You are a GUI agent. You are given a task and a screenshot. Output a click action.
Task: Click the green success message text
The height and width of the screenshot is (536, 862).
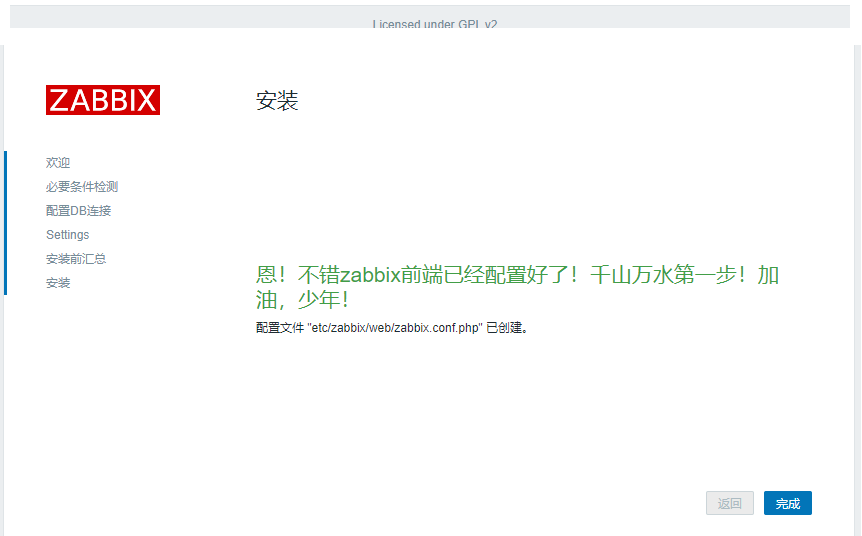tap(517, 287)
